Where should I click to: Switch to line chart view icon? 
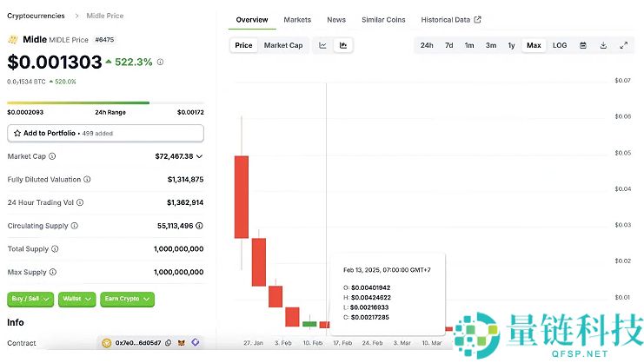pyautogui.click(x=323, y=45)
